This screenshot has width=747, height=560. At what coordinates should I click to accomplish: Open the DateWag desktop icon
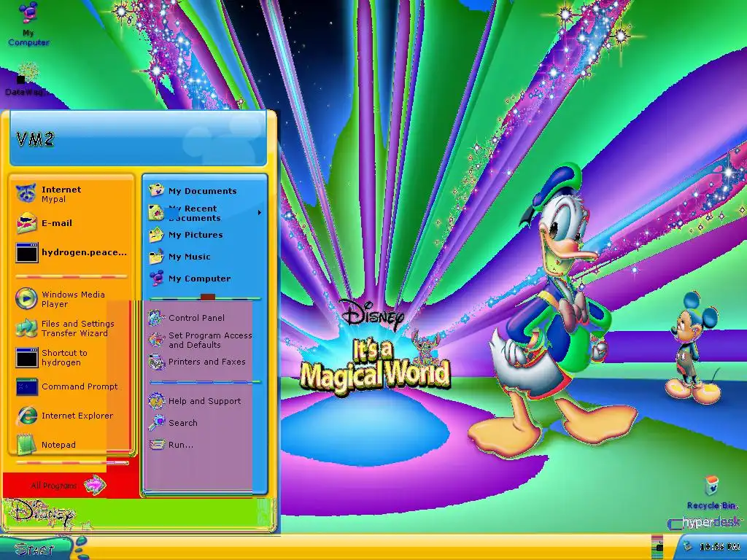tap(28, 79)
